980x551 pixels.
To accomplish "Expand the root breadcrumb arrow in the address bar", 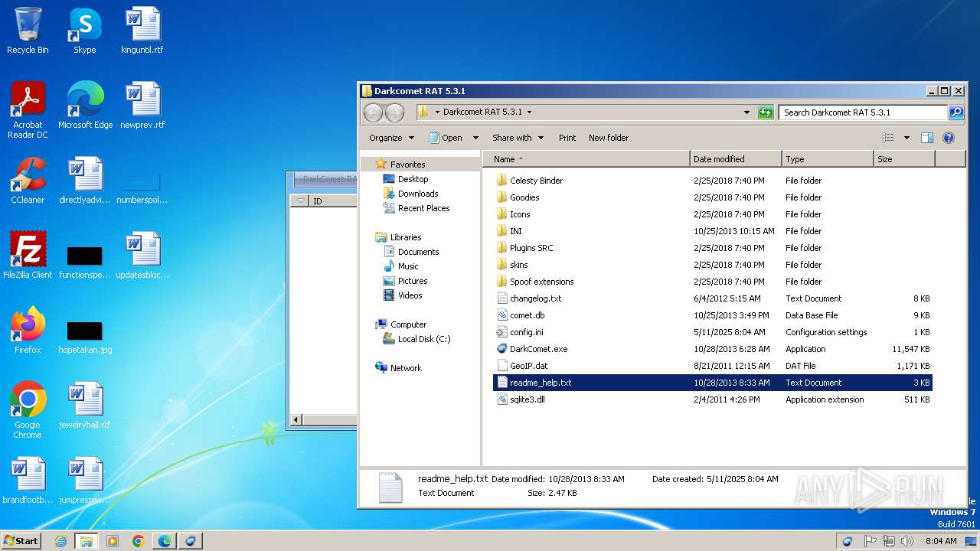I will coord(437,112).
